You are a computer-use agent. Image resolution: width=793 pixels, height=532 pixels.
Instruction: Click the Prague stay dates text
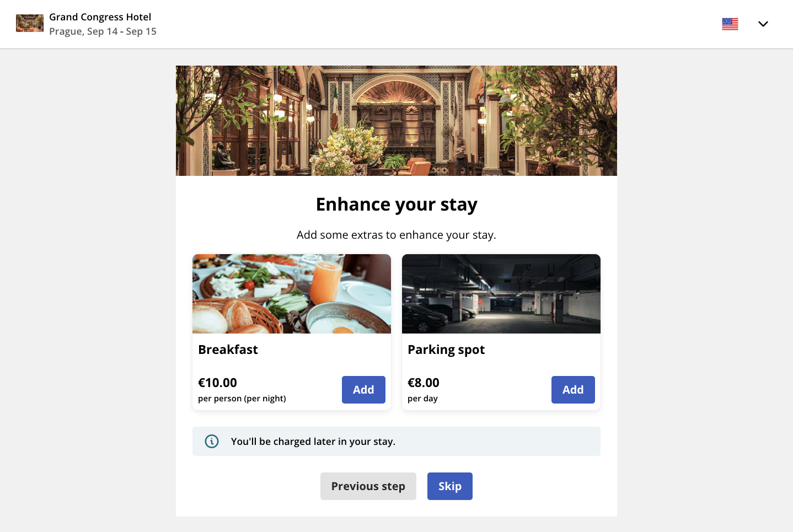(x=103, y=31)
